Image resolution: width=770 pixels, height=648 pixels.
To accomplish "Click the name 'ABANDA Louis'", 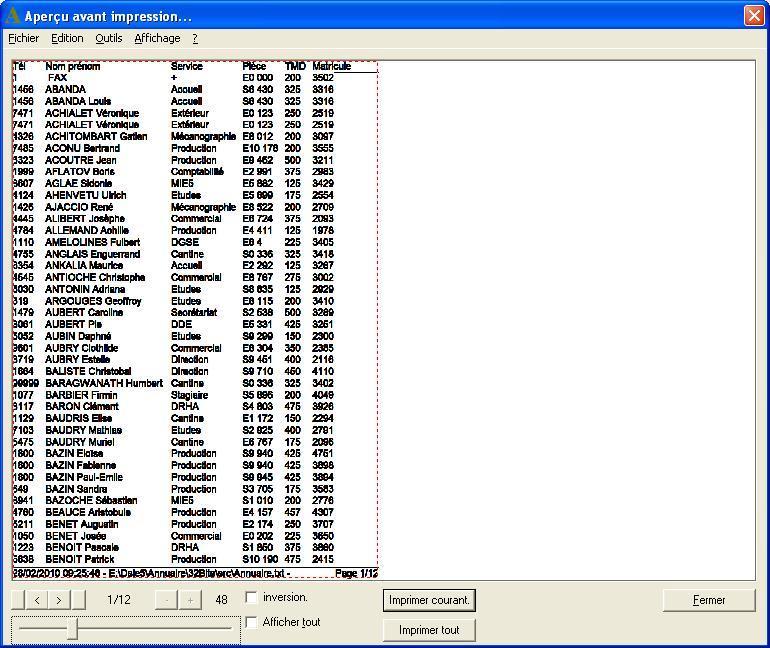I will pos(78,101).
